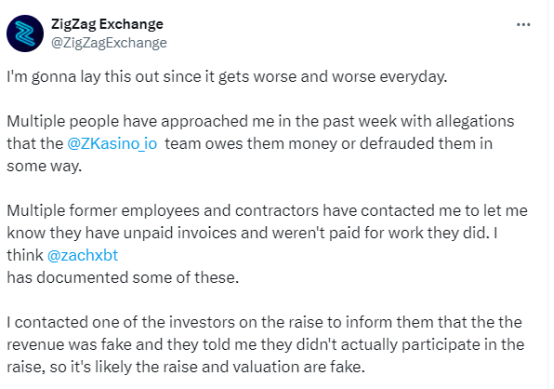554x389 pixels.
Task: Click the line "Multiple people have approached me"
Action: tap(260, 122)
